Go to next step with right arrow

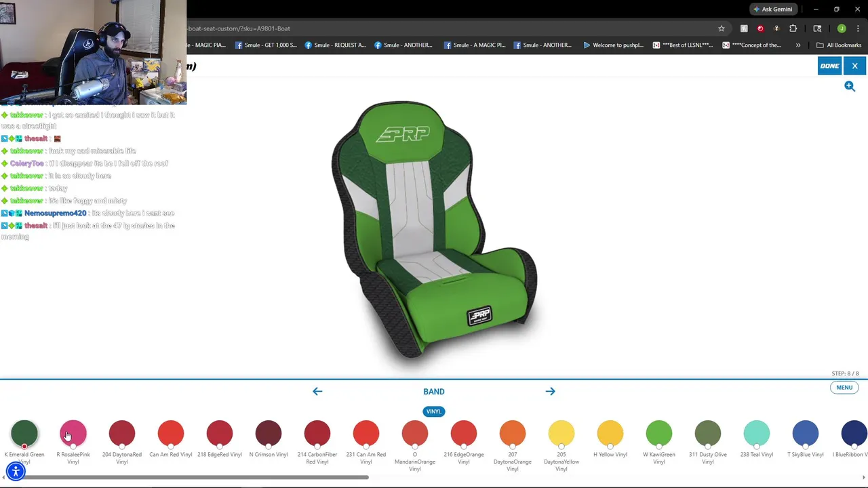tap(550, 391)
